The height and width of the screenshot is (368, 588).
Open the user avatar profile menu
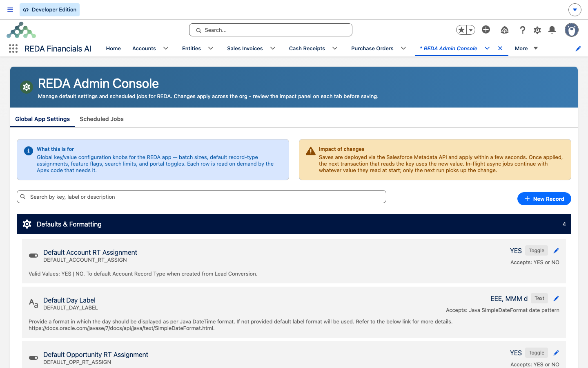(x=572, y=30)
